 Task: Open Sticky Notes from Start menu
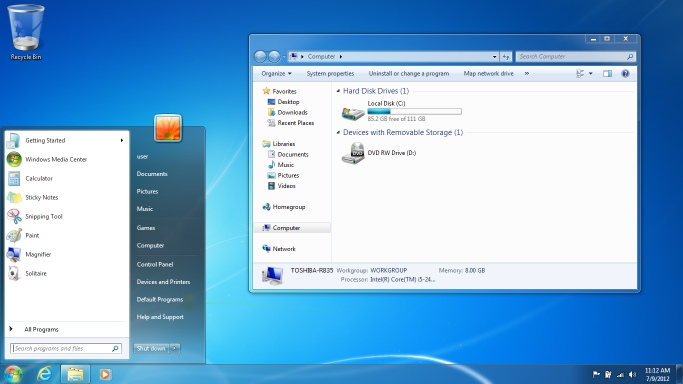(66, 197)
